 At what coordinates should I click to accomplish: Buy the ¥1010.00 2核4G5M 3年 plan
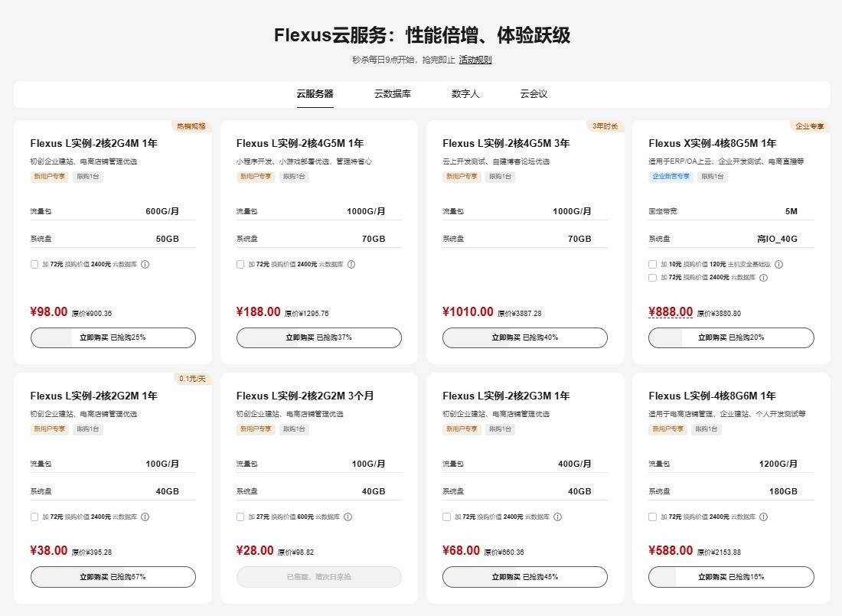[525, 337]
